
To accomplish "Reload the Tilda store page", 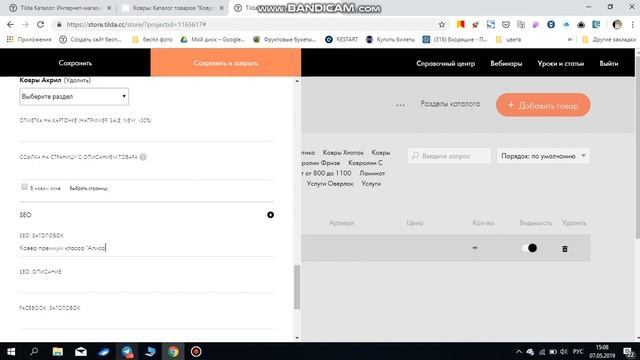I will pos(40,24).
